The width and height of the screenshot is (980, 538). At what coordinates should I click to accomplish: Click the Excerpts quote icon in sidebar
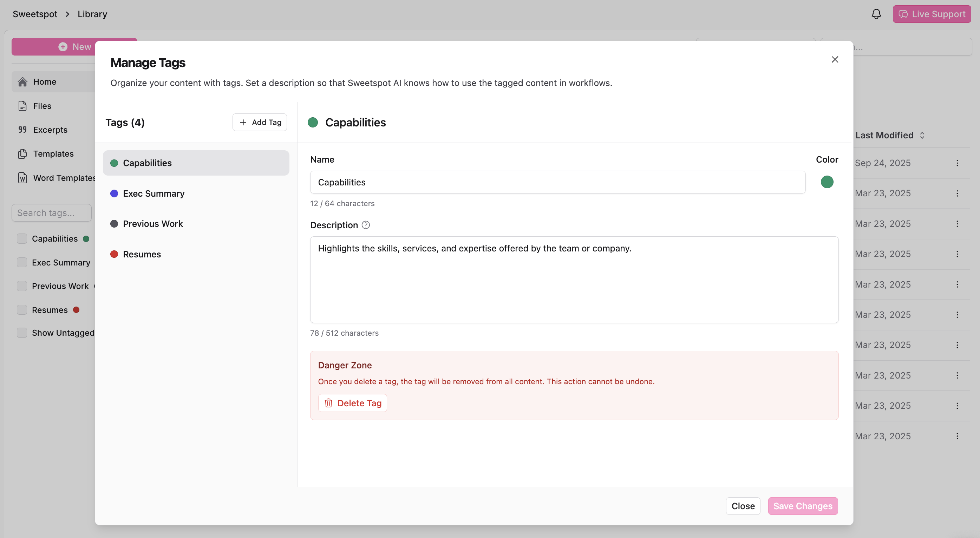tap(22, 130)
